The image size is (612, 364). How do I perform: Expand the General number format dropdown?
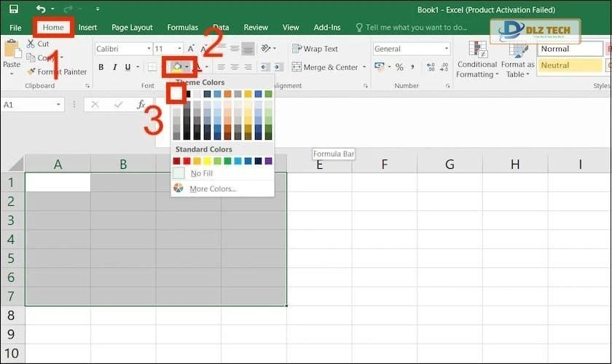pyautogui.click(x=447, y=49)
